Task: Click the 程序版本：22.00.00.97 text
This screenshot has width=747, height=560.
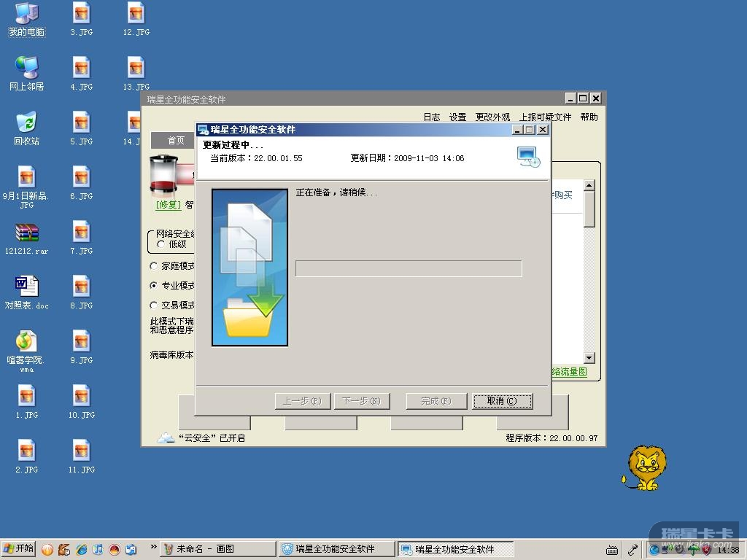Action: pyautogui.click(x=551, y=438)
